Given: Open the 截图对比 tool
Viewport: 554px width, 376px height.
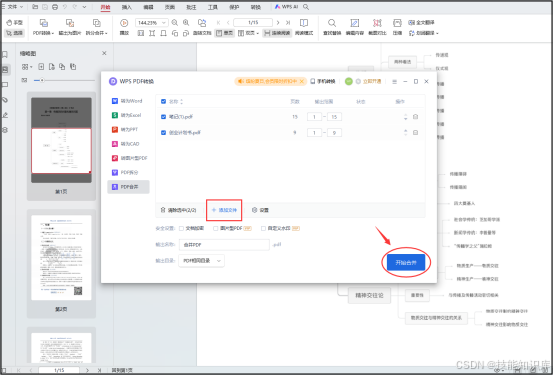Looking at the screenshot, I should point(377,27).
